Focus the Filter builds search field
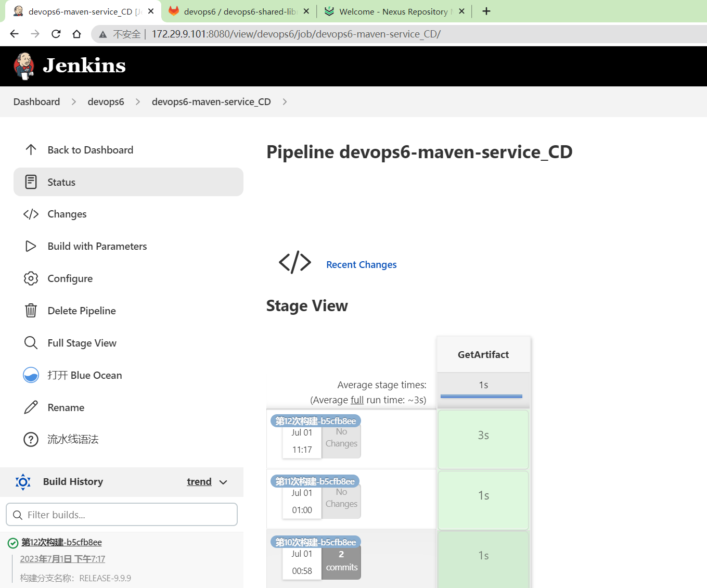 click(122, 515)
